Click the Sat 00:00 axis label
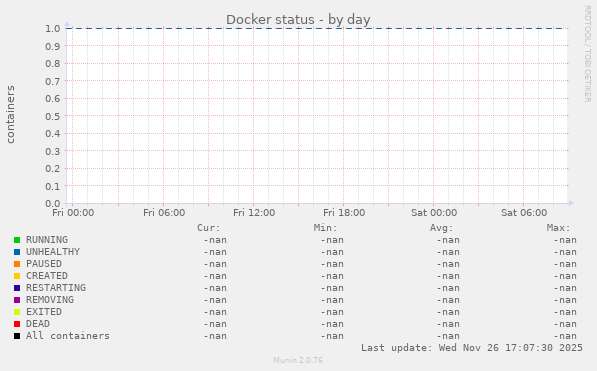The image size is (597, 371). pyautogui.click(x=434, y=213)
